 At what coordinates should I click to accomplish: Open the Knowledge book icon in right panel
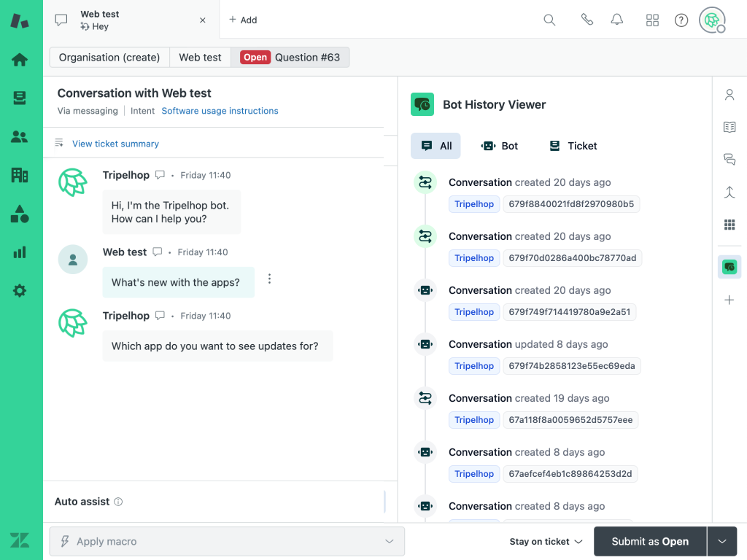pyautogui.click(x=729, y=127)
